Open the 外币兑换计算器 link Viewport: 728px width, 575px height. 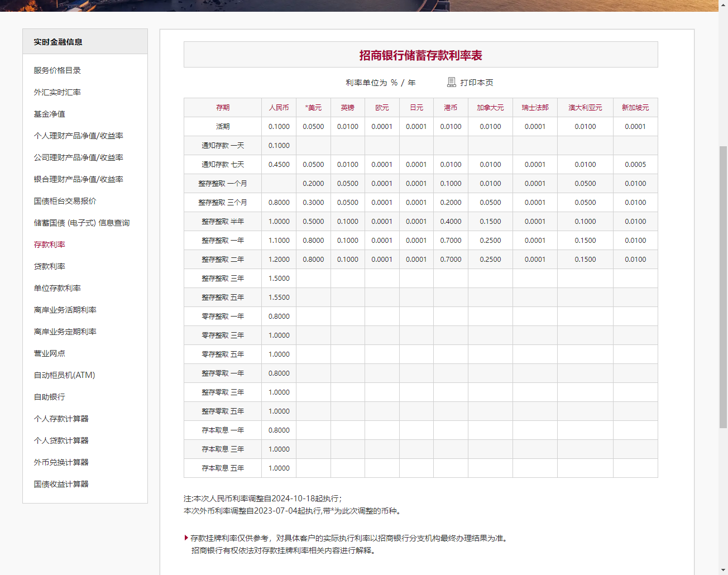click(61, 462)
